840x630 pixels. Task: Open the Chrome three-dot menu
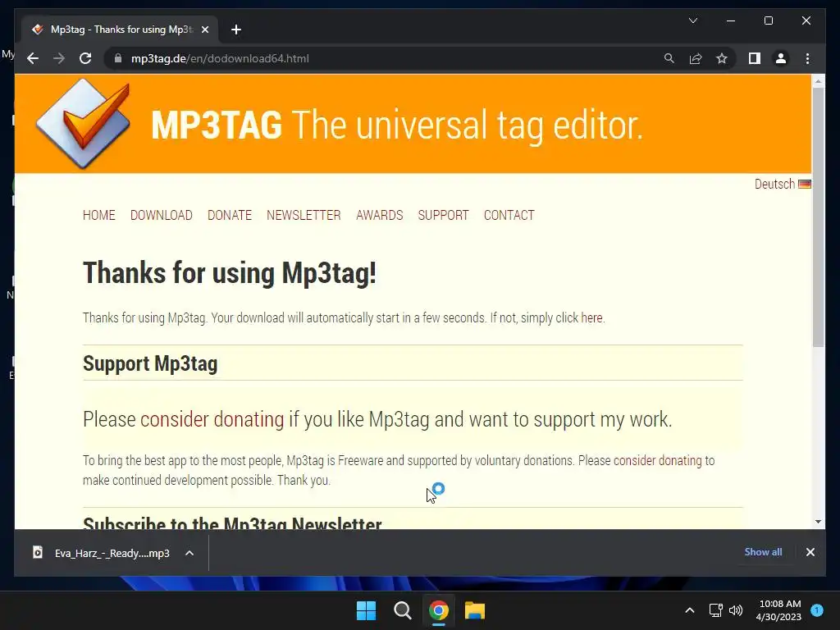click(x=807, y=58)
